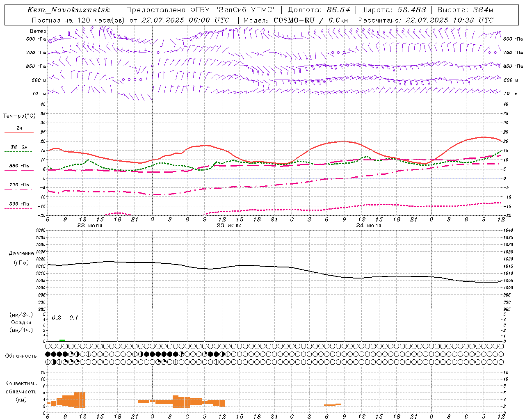Click the '0.1' precipitation amount value
The width and height of the screenshot is (525, 420).
point(74,318)
